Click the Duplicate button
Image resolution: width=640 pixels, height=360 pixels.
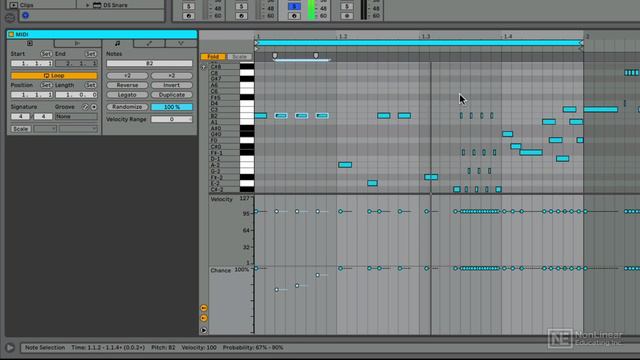[171, 95]
